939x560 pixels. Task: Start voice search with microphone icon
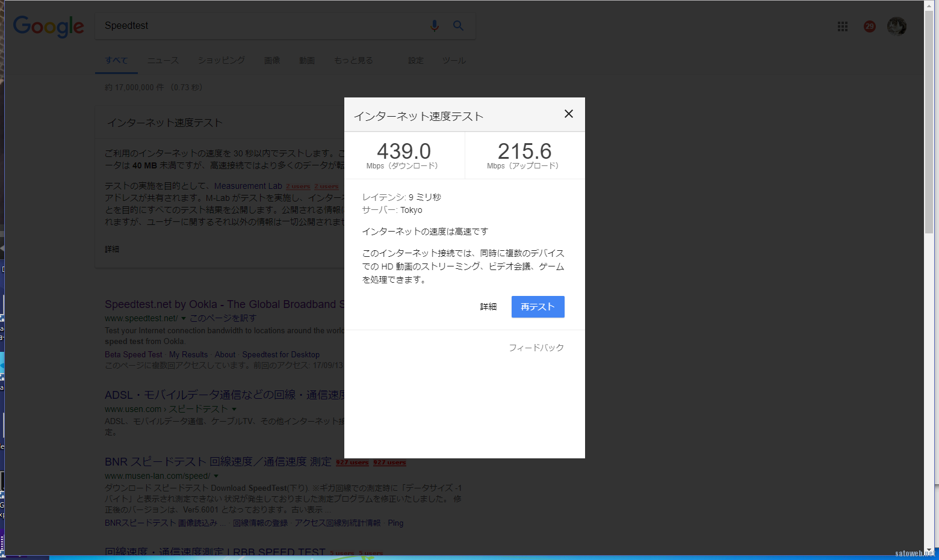pos(435,26)
